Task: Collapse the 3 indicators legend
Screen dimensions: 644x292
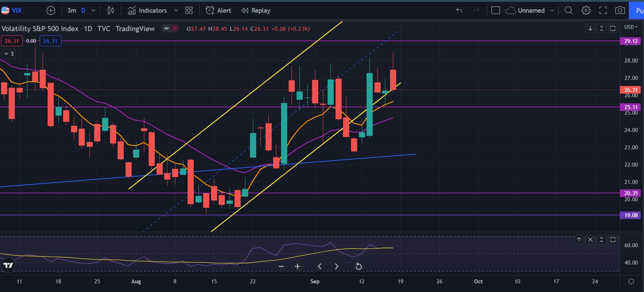Action: (x=9, y=53)
